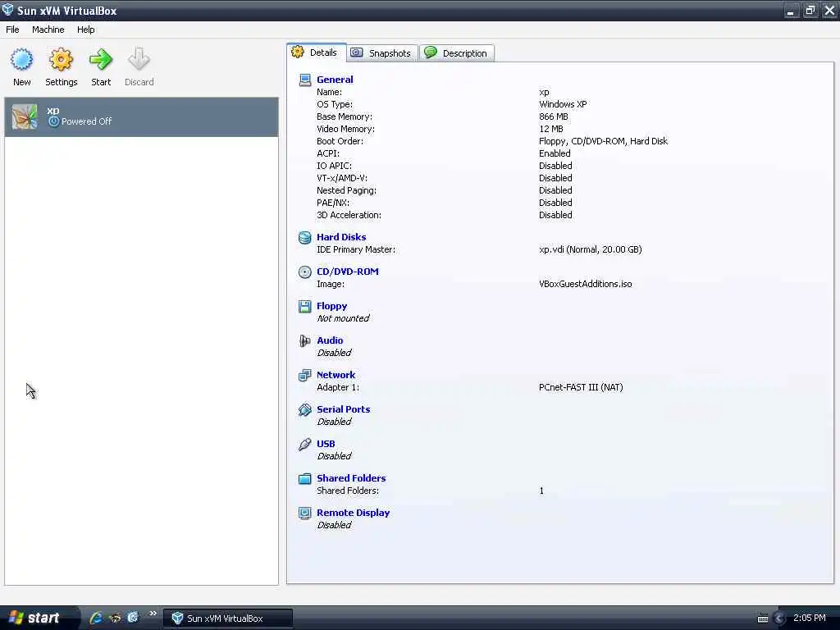Screen dimensions: 840x630
Task: Expand hidden tray icons arrow
Action: [x=779, y=619]
